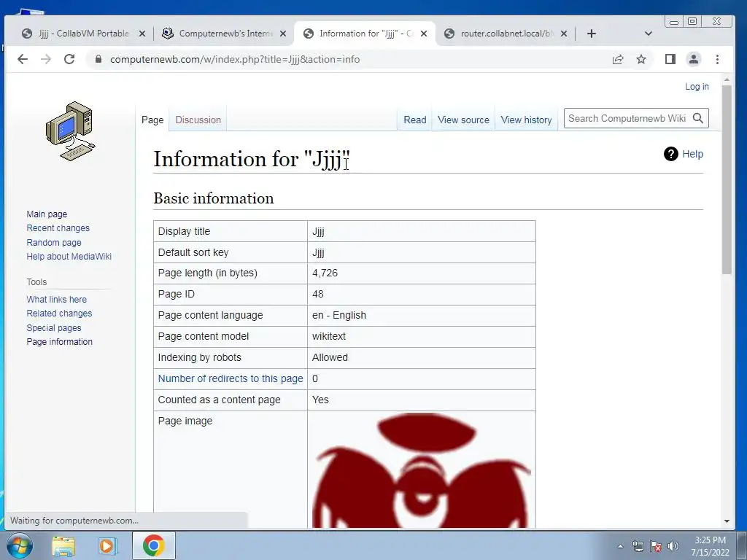
Task: Click the browser address bar URL
Action: (235, 59)
